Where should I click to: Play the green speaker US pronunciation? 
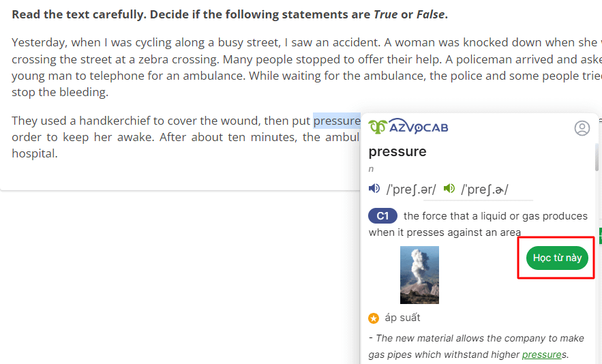tap(449, 189)
